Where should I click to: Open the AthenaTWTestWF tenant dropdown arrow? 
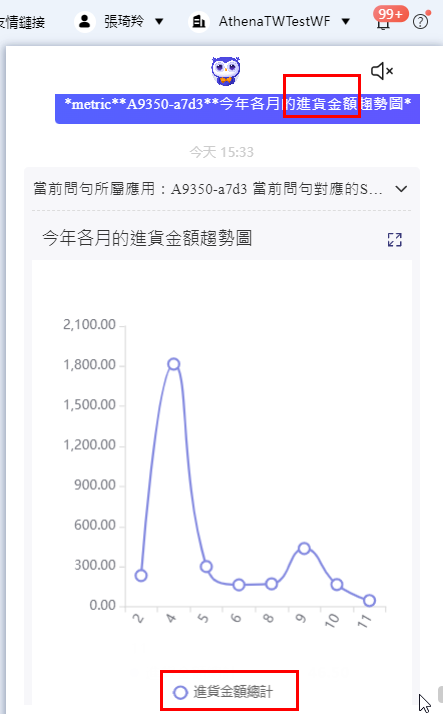click(346, 21)
